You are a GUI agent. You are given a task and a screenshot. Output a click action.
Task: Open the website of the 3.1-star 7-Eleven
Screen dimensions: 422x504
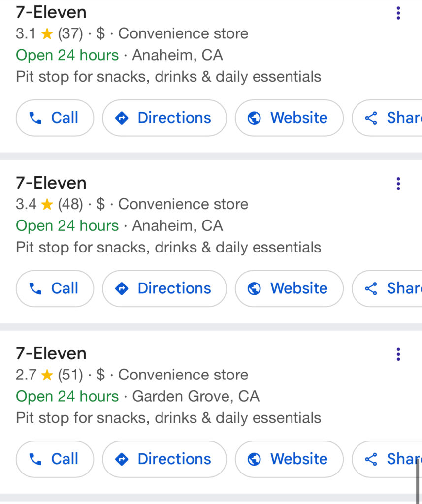[x=289, y=118]
